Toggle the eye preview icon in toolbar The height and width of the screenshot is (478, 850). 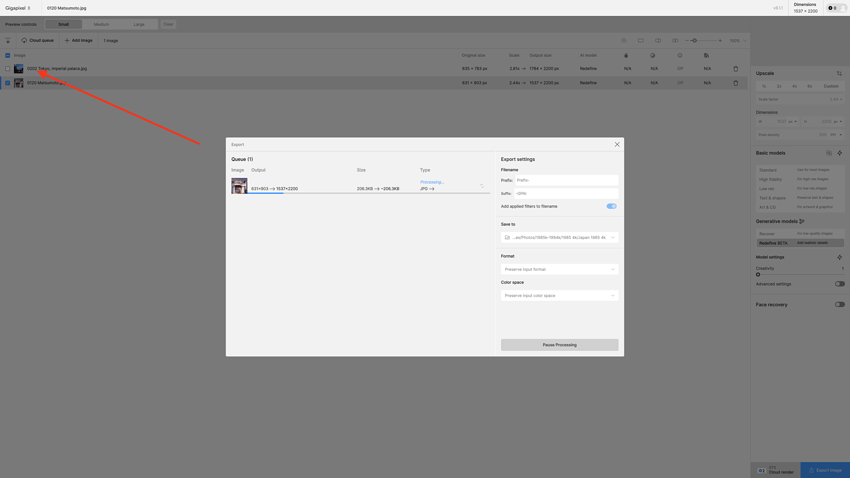[624, 41]
